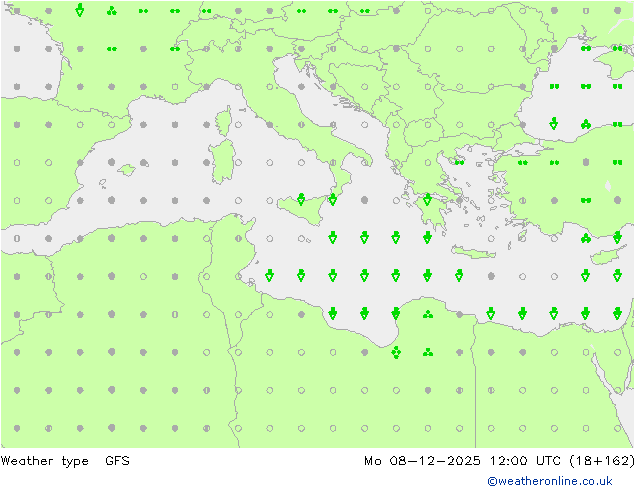Click the island of Mallorca on the map
634x490 pixels.
[127, 170]
